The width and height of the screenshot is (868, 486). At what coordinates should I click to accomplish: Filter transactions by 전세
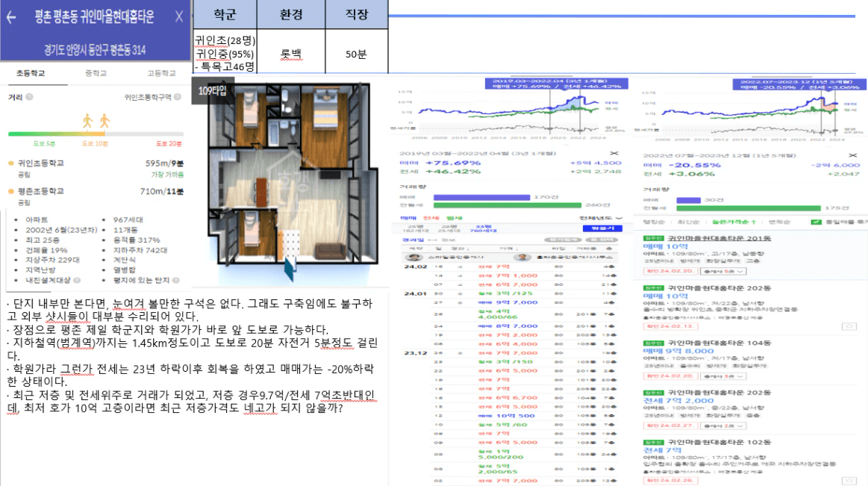coord(431,218)
